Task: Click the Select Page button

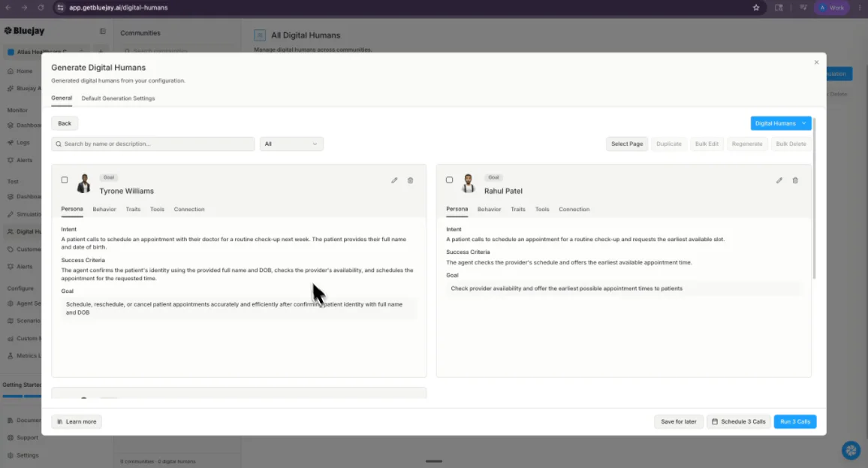Action: point(627,144)
